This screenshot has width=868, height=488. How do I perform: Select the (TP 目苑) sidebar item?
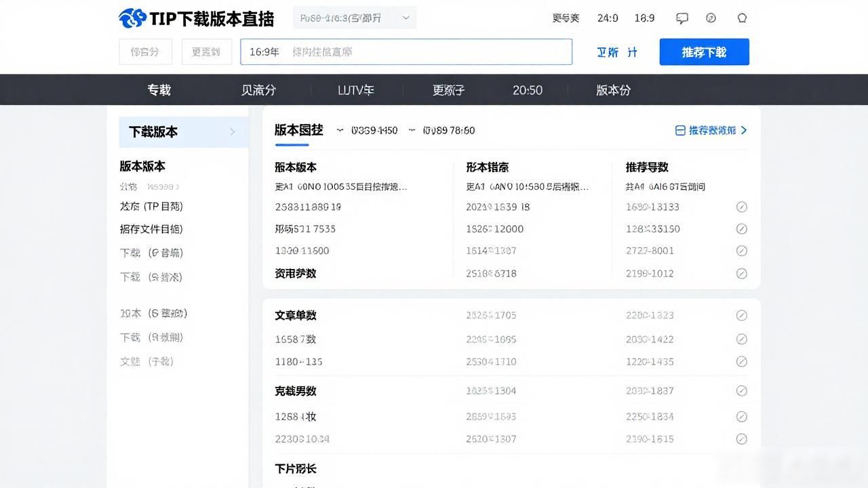[151, 207]
